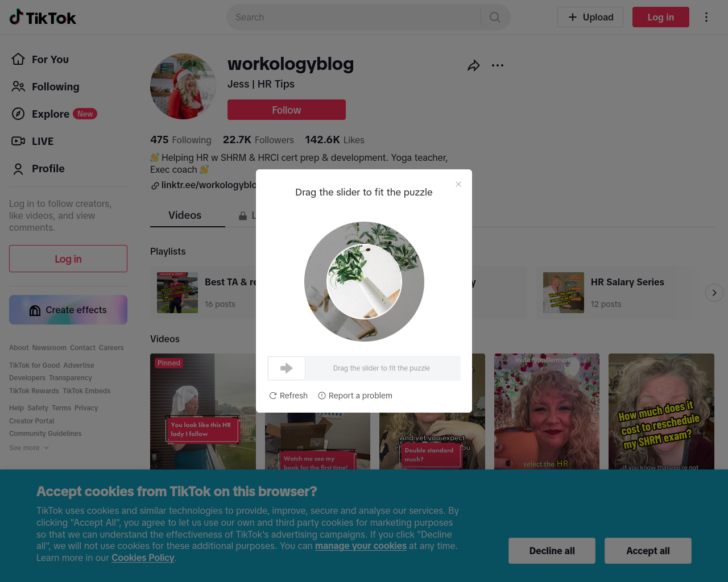The image size is (728, 582).
Task: Click the search magnifier icon
Action: 495,17
